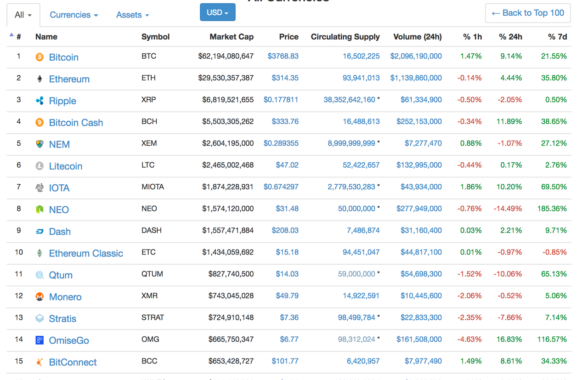Screen dimensions: 588x380
Task: Click the Bitcoin Cash logo icon
Action: click(x=40, y=123)
